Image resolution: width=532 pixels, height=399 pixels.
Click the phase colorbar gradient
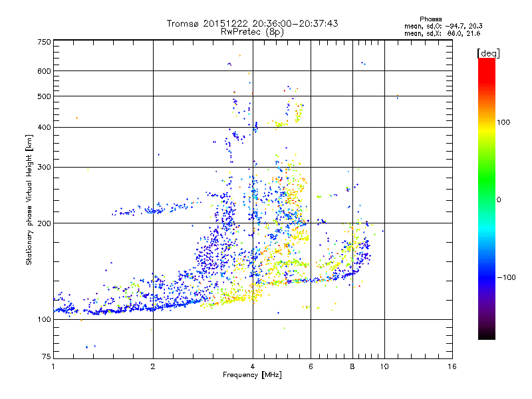(x=487, y=199)
